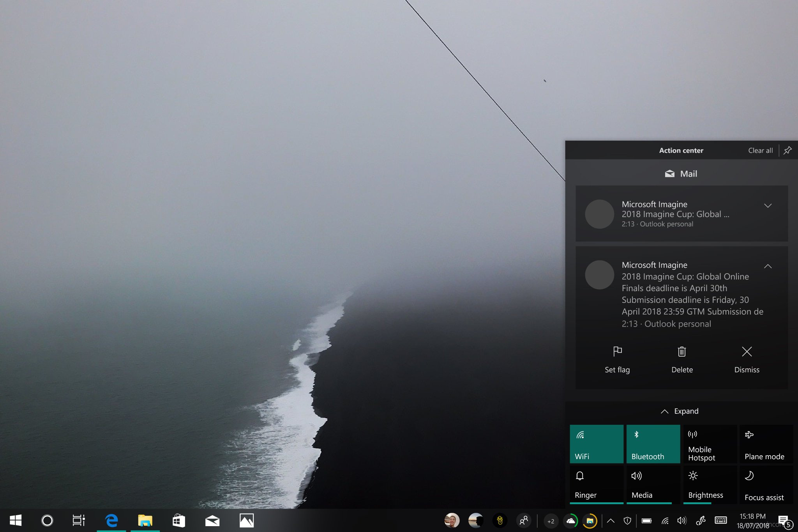Open the People icon in taskbar
Viewport: 798px width, 532px height.
[524, 520]
